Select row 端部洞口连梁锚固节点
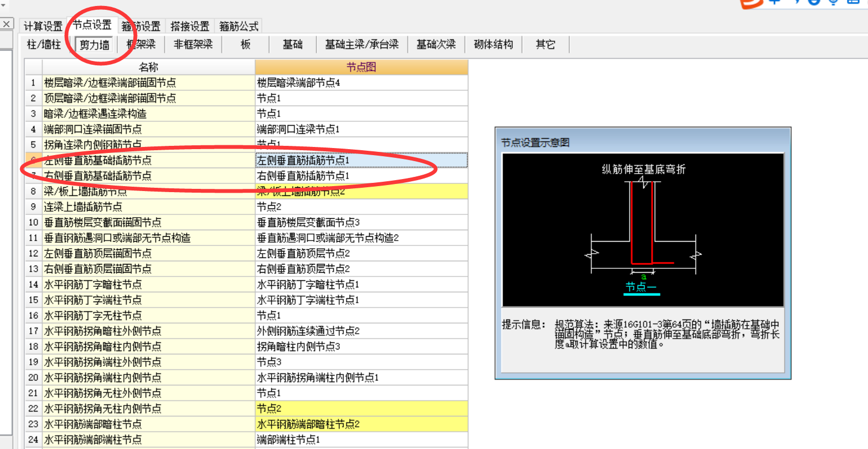The height and width of the screenshot is (449, 868). [x=148, y=129]
